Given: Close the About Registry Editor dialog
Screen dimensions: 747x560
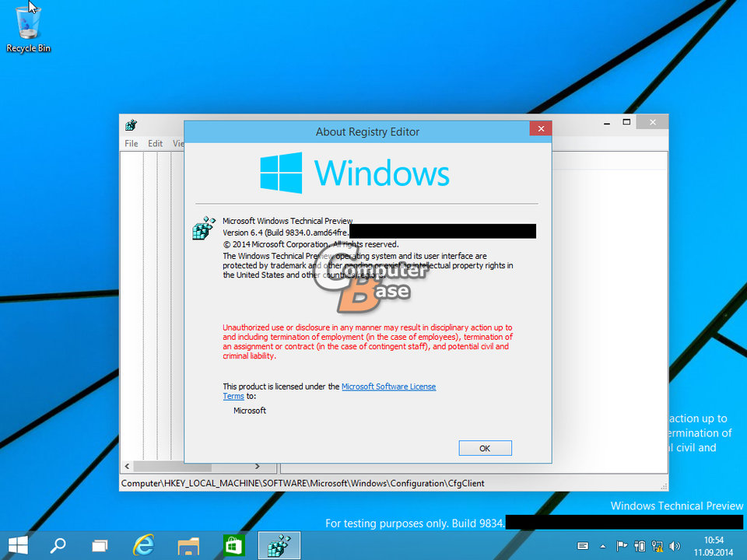Looking at the screenshot, I should 541,128.
